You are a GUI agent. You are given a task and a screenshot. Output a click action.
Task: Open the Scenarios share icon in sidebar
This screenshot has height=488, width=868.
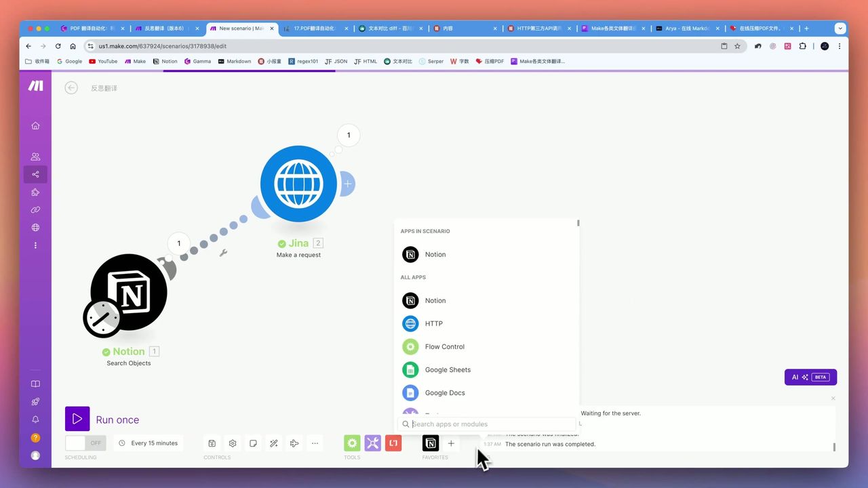point(35,174)
